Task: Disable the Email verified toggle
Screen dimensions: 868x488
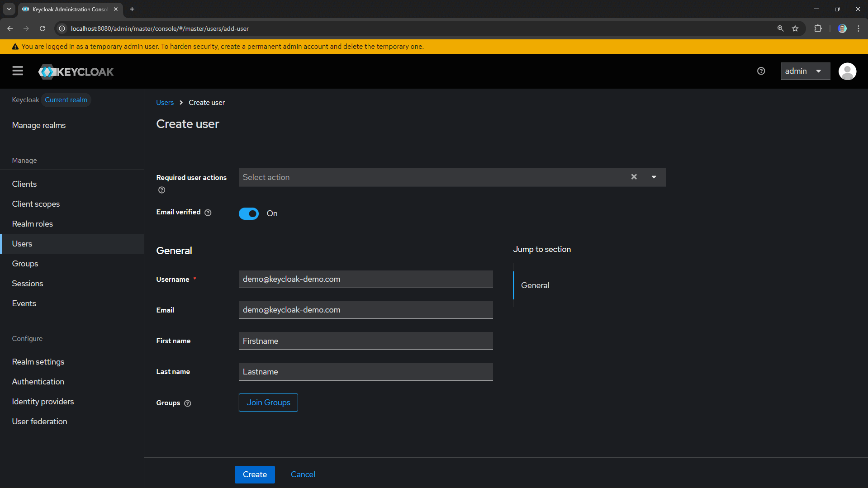Action: click(249, 213)
